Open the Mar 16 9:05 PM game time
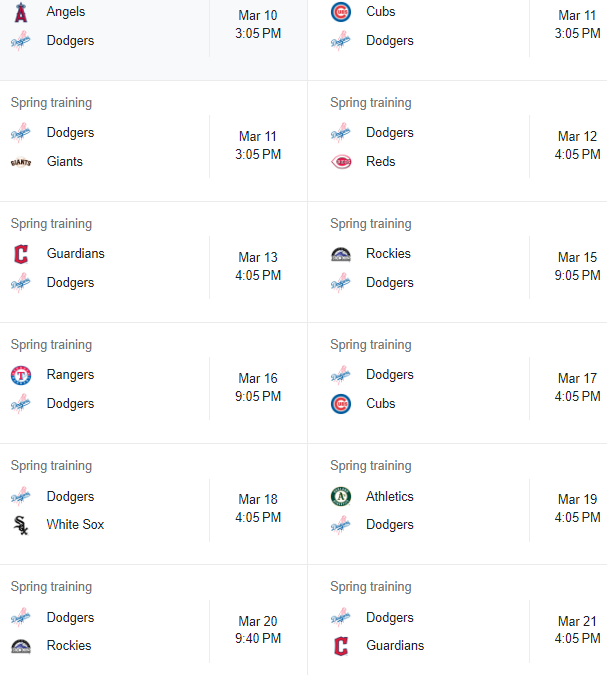The image size is (607, 675). coord(258,388)
